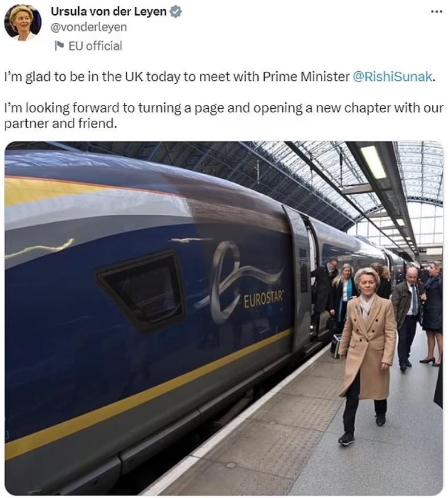Click the paragraph about turning a page
The image size is (448, 498).
(x=224, y=116)
